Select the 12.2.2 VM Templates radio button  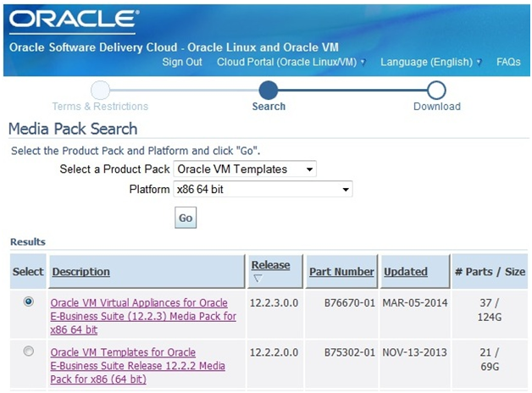(x=29, y=351)
